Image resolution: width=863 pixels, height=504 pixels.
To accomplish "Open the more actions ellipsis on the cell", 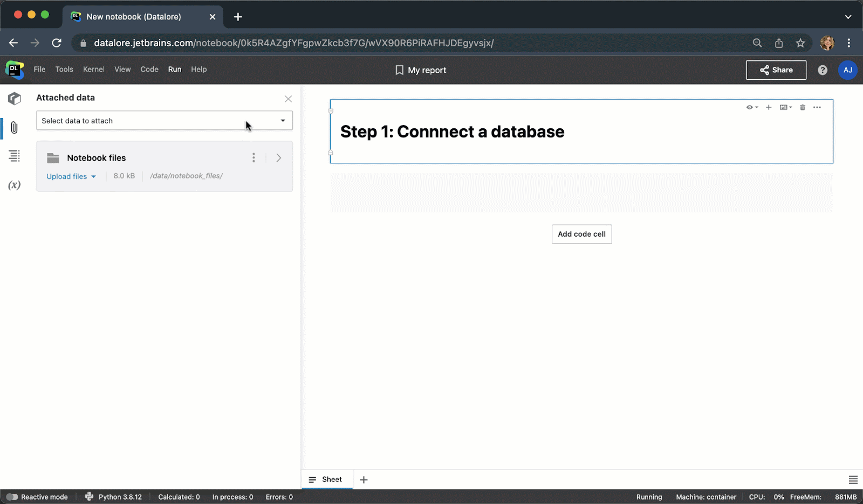I will [x=817, y=107].
